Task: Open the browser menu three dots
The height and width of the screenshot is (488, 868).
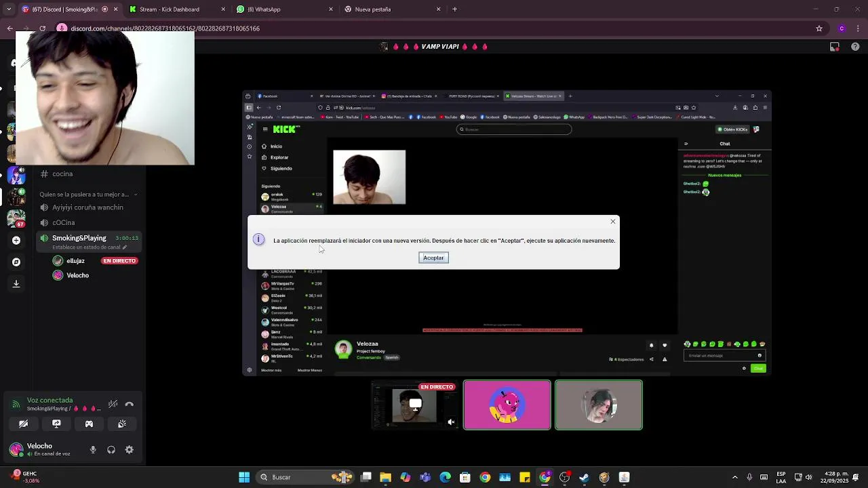Action: tap(858, 28)
